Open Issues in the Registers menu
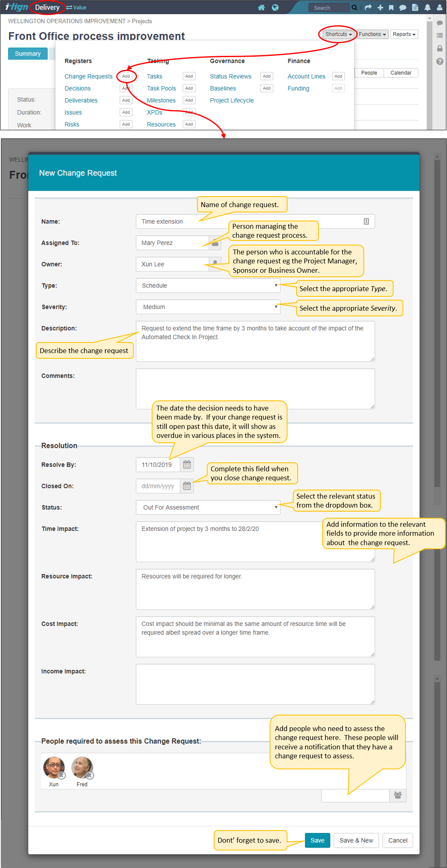Screen dimensions: 447x868 [73, 113]
